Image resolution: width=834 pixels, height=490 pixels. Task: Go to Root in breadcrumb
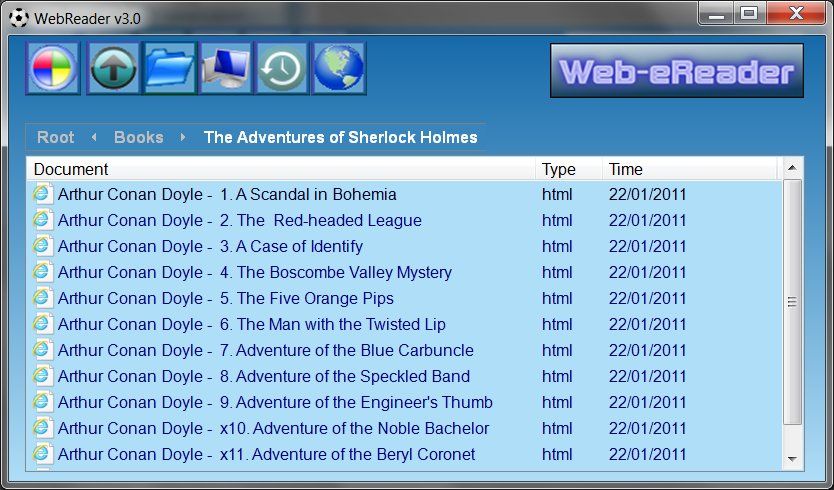[x=56, y=137]
